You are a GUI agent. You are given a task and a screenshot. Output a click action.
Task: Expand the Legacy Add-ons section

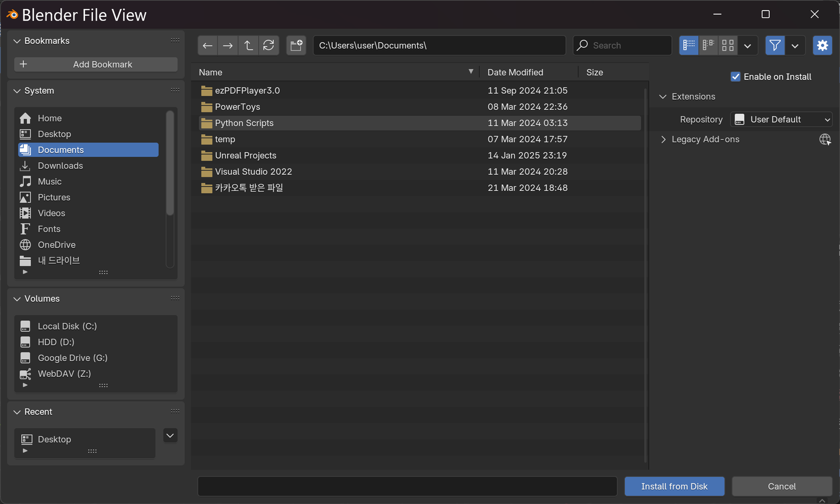point(663,140)
